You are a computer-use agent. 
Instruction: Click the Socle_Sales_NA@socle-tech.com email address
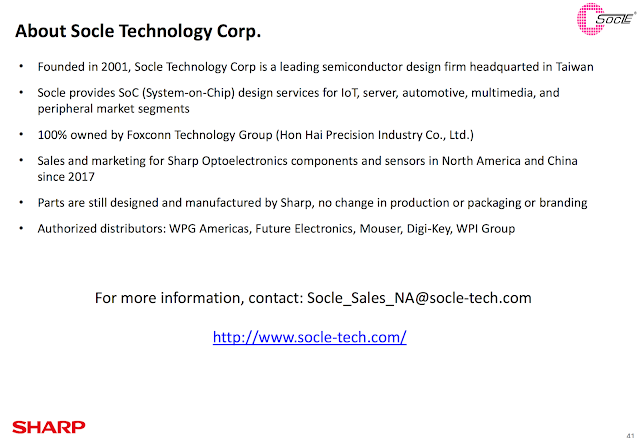coord(419,298)
